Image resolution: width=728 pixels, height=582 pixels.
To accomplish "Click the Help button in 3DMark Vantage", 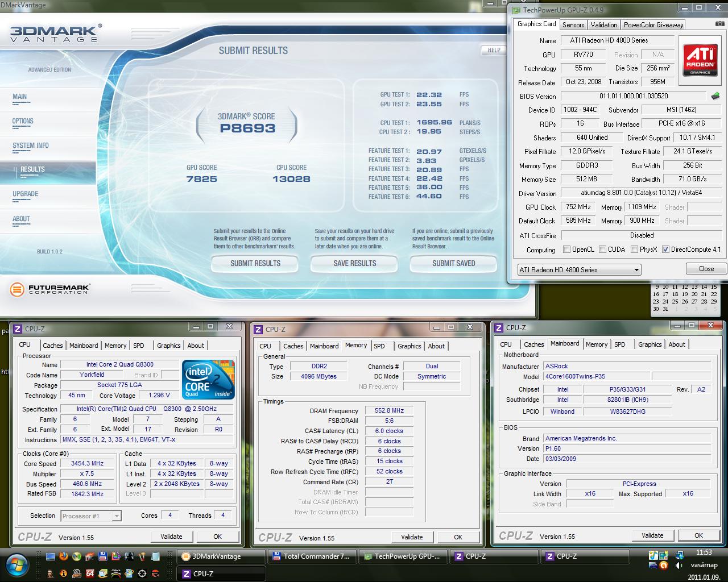I will click(x=494, y=50).
